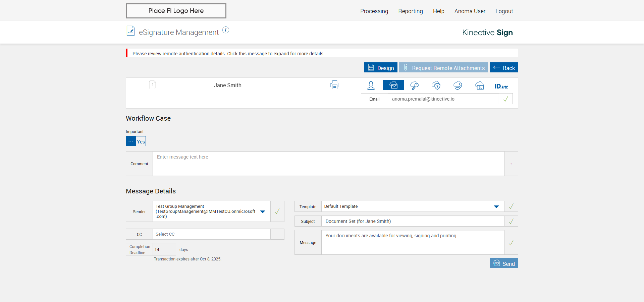Toggle the Important Yes switch
Image resolution: width=644 pixels, height=302 pixels.
[x=136, y=141]
